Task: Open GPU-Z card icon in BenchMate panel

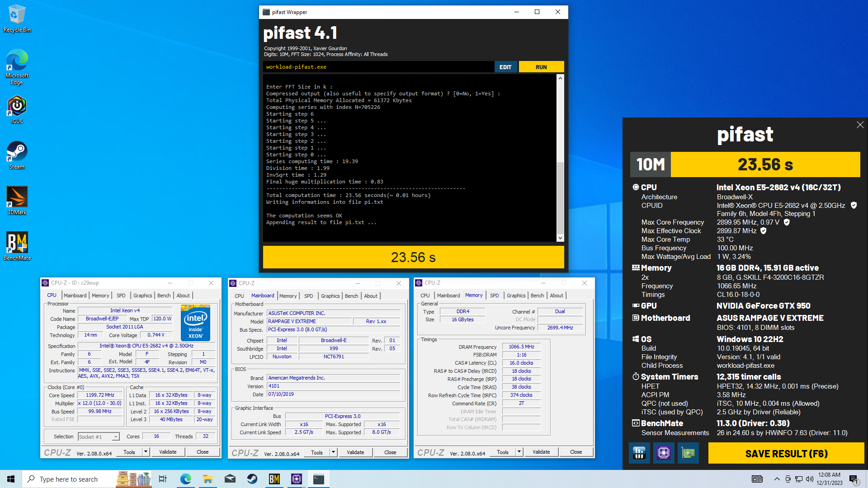Action: [688, 453]
